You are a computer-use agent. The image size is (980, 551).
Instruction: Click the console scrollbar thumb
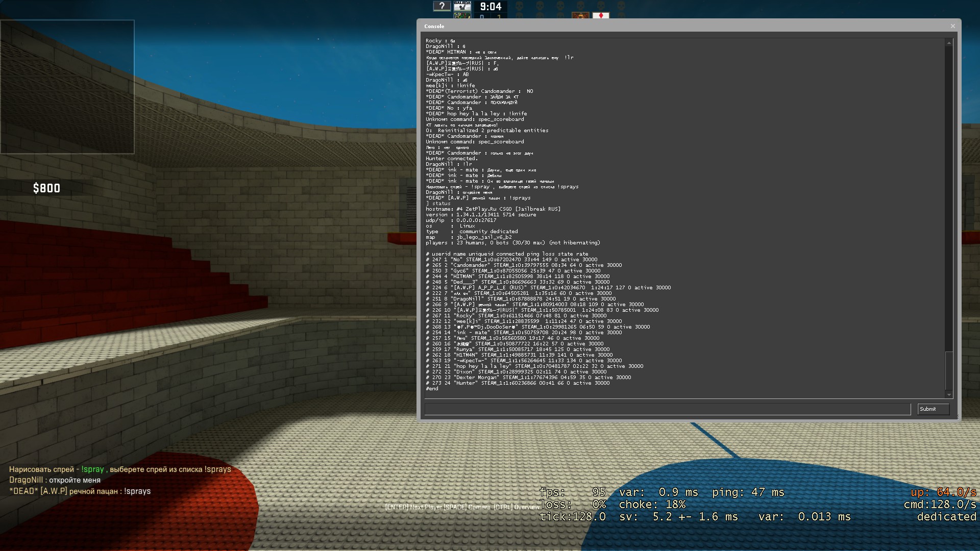[949, 370]
